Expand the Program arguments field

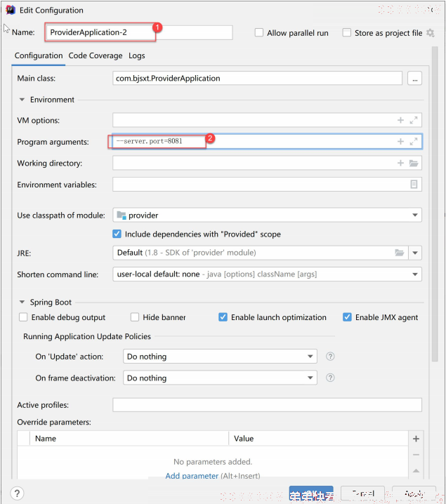pyautogui.click(x=414, y=141)
